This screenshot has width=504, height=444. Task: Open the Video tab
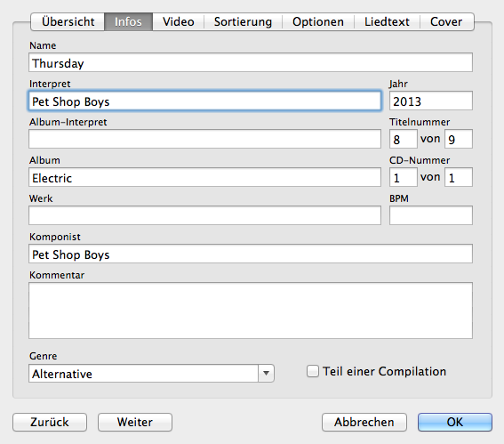coord(178,22)
